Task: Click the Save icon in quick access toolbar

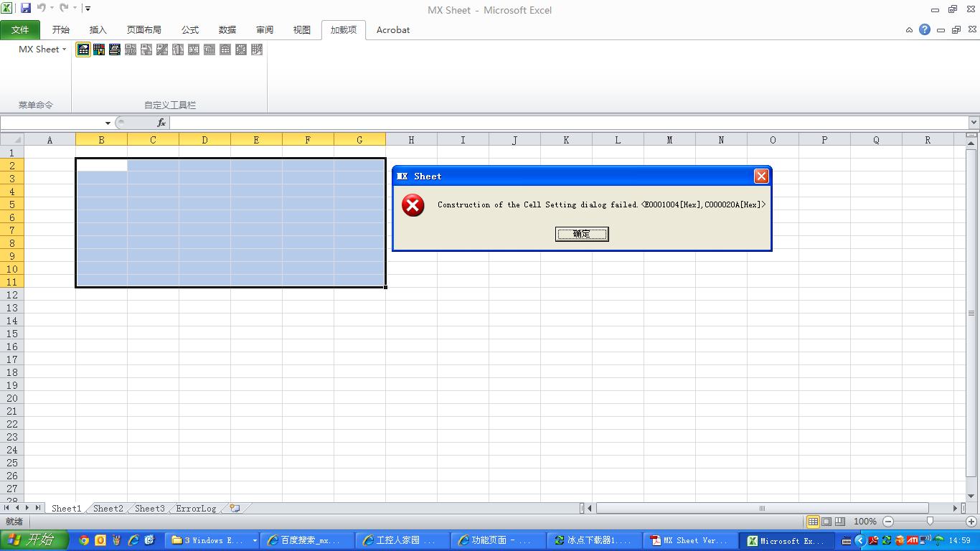Action: 26,9
